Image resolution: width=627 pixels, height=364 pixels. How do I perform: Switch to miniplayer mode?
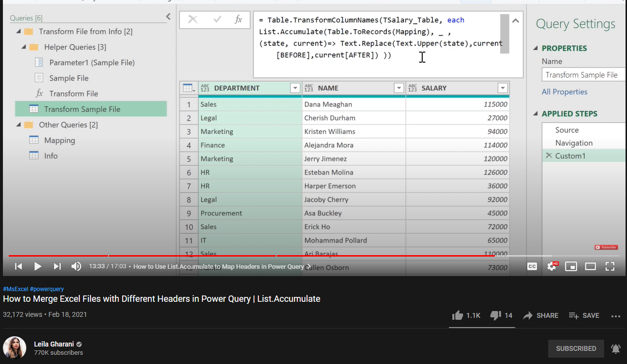pyautogui.click(x=571, y=266)
